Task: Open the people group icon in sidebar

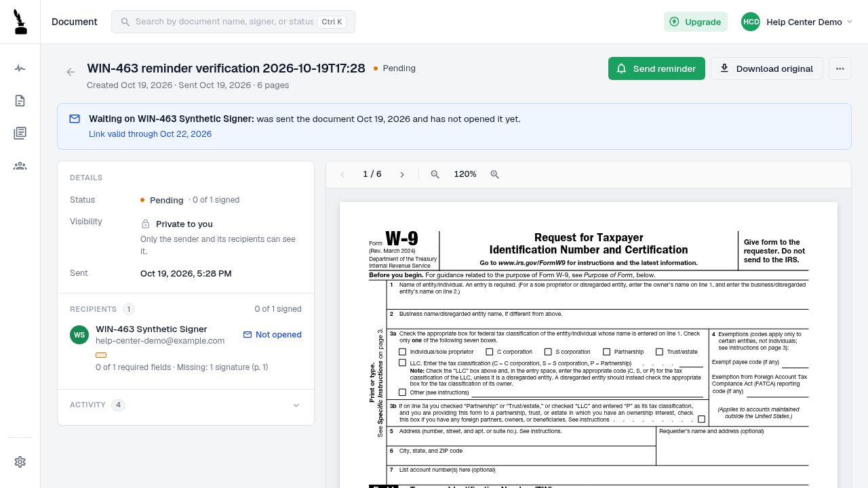Action: click(20, 165)
